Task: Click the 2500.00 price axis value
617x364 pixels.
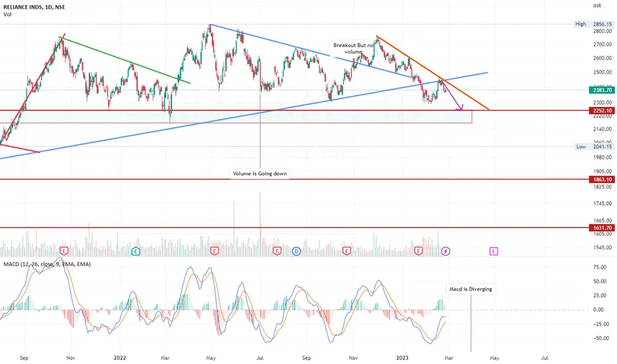Action: click(602, 72)
